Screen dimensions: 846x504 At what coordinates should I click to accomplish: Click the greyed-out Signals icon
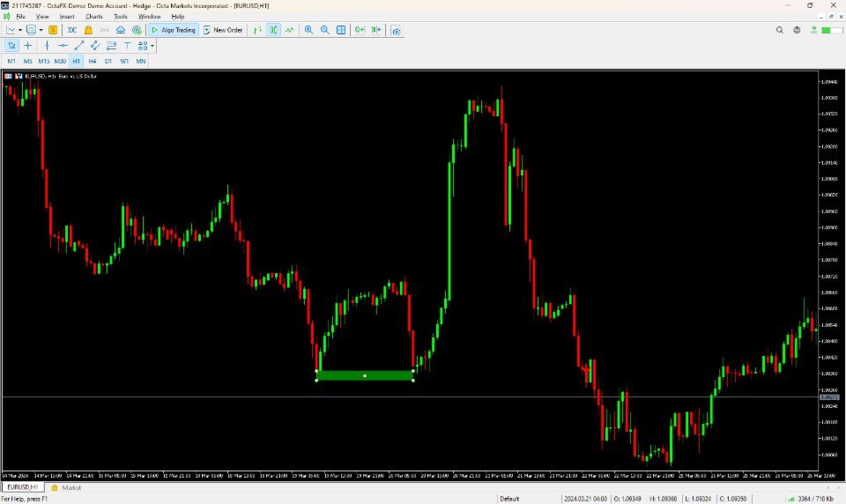pos(105,30)
